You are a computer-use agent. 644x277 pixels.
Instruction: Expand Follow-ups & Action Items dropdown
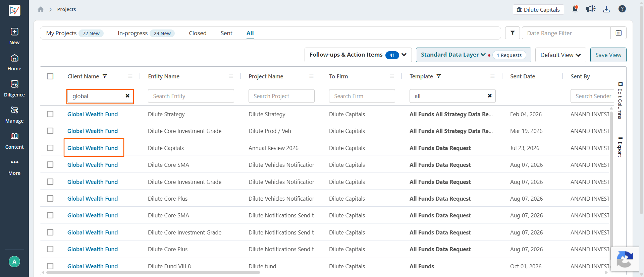click(358, 55)
